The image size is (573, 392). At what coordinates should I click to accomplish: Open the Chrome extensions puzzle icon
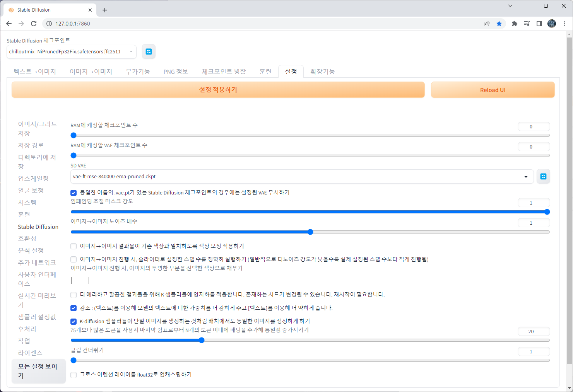(514, 24)
